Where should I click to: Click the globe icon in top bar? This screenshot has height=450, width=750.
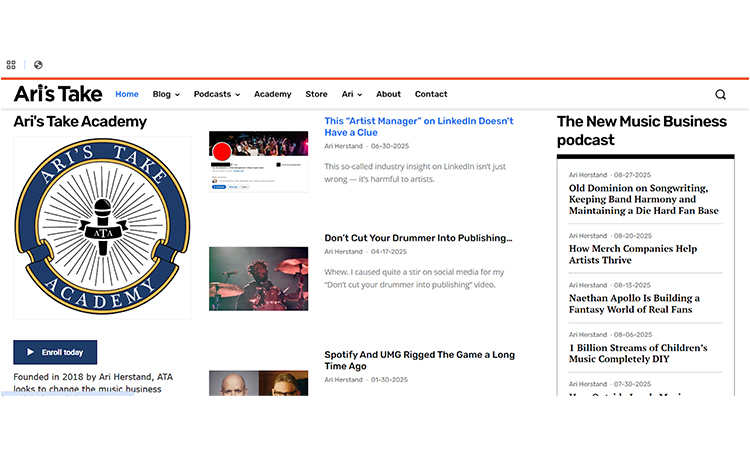pos(38,65)
